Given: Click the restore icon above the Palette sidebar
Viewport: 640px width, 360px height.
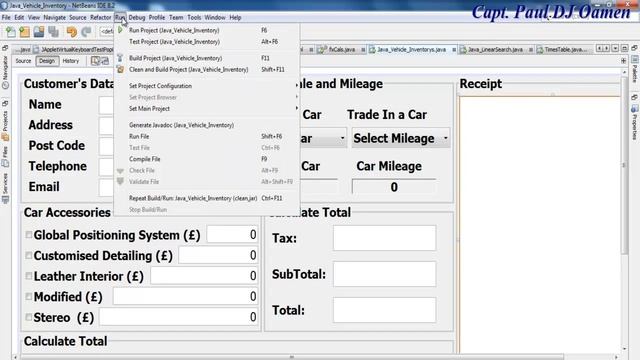Looking at the screenshot, I should (634, 48).
